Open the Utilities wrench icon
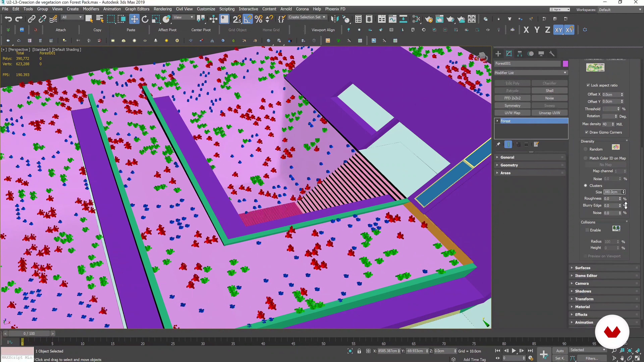644x362 pixels. coord(552,54)
